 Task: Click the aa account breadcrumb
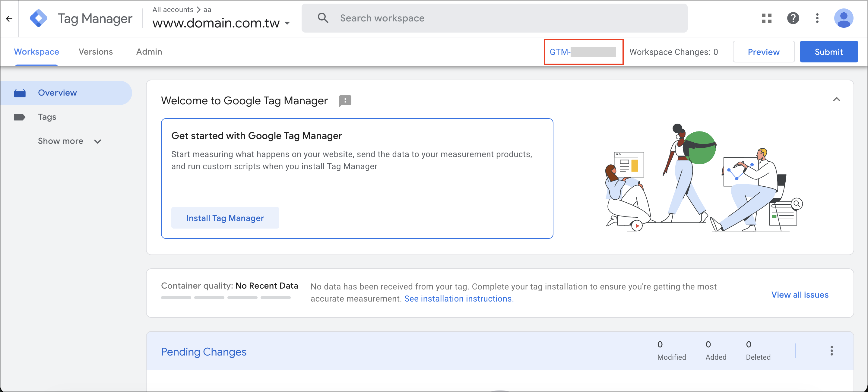coord(207,9)
